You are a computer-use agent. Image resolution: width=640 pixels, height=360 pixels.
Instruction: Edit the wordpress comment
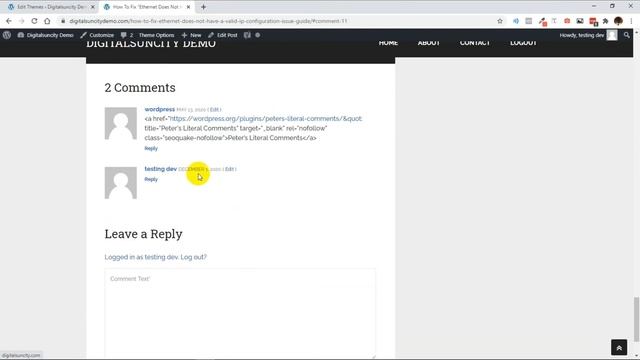[x=215, y=109]
